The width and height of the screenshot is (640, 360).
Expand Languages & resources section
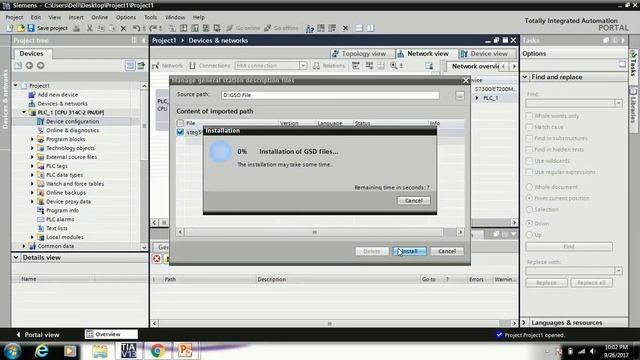click(525, 322)
